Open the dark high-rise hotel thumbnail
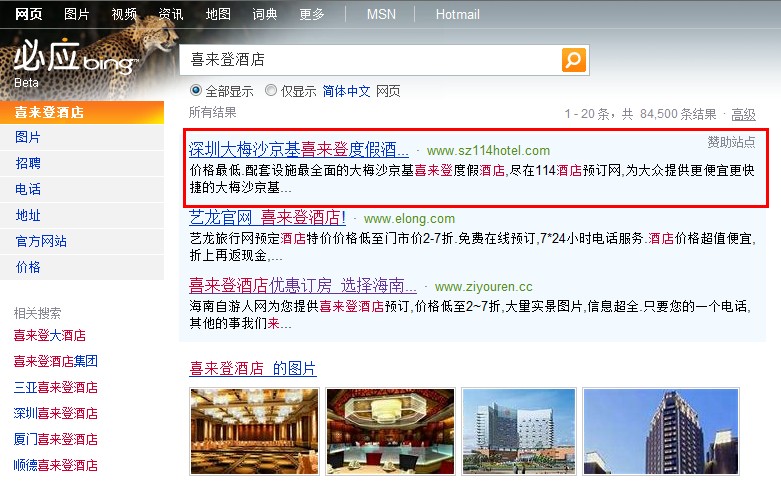 pyautogui.click(x=661, y=431)
